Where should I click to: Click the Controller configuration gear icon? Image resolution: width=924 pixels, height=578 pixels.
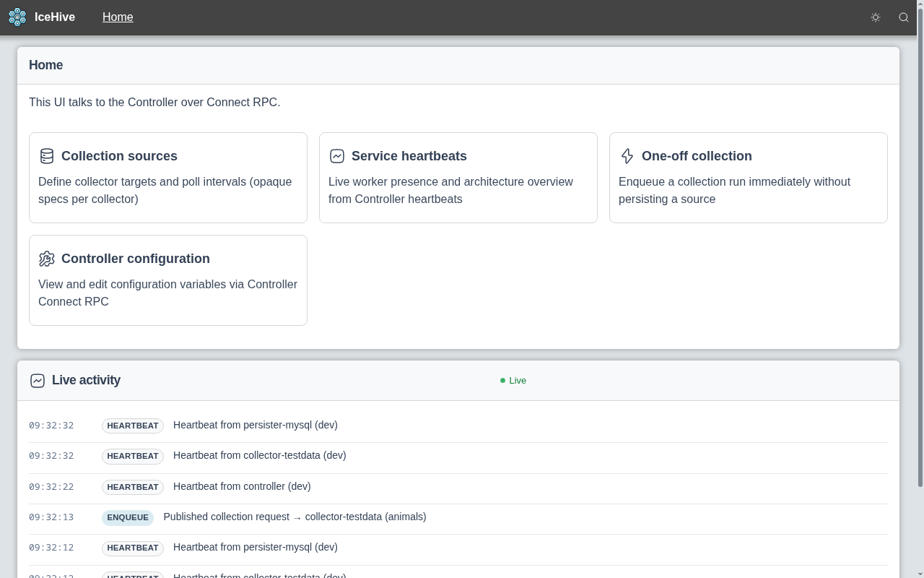47,259
